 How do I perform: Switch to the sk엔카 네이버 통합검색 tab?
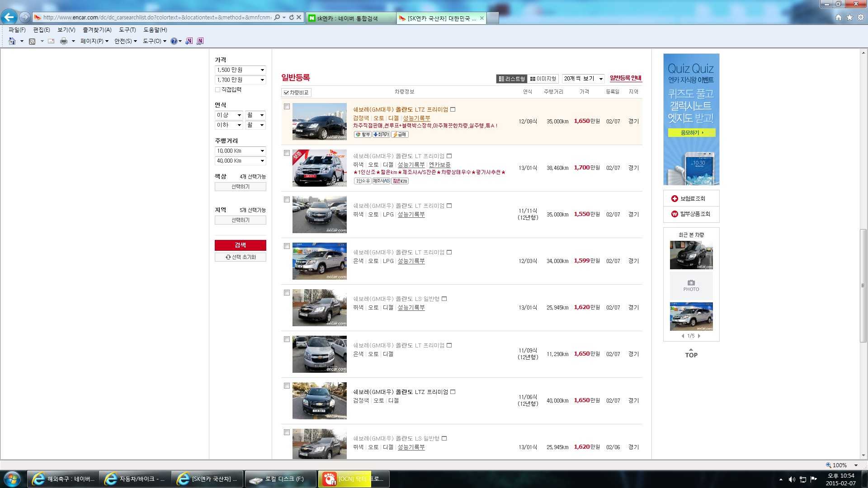[351, 19]
